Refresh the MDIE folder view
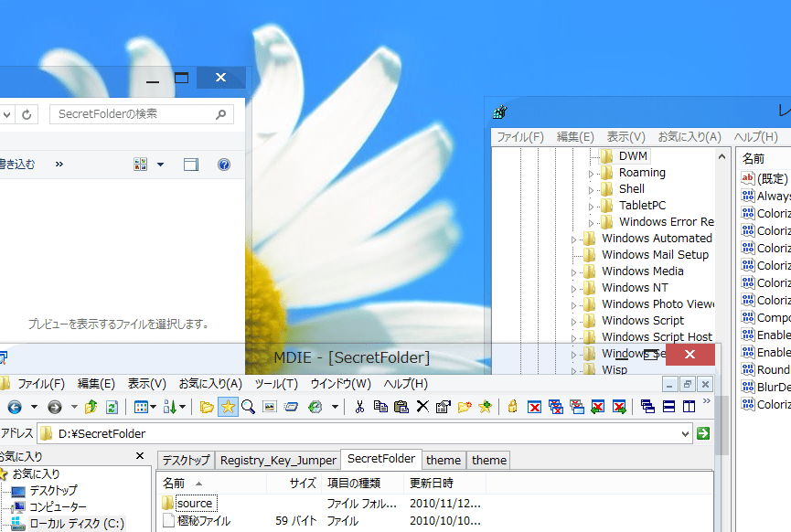This screenshot has width=791, height=532. point(112,407)
